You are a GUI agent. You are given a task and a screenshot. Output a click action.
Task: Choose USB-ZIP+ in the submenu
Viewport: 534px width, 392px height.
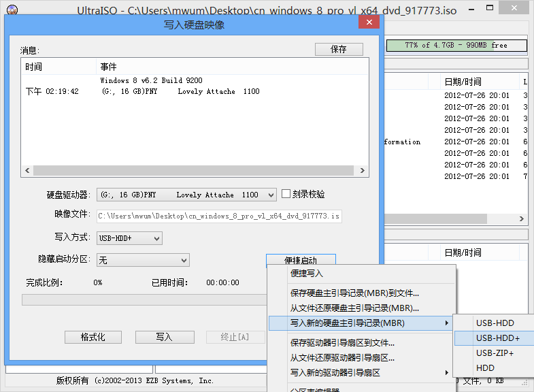point(495,353)
